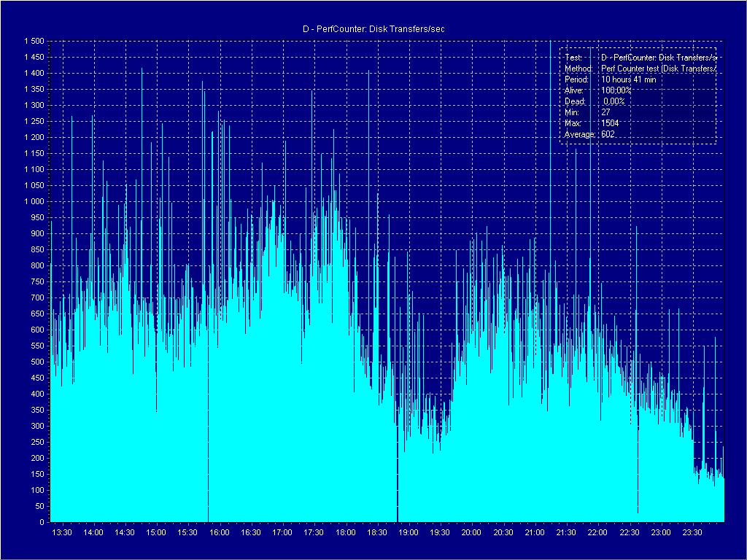Click the 500 vertical axis label

click(38, 362)
